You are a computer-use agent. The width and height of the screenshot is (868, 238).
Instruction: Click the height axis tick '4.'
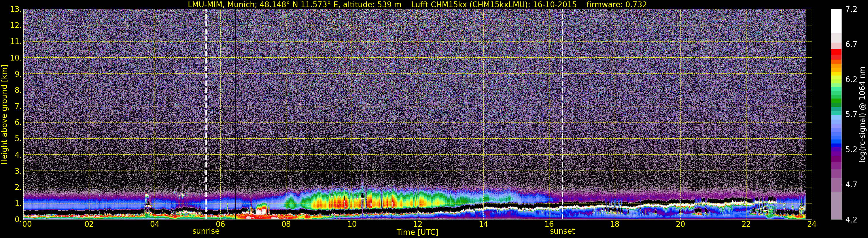(18, 155)
